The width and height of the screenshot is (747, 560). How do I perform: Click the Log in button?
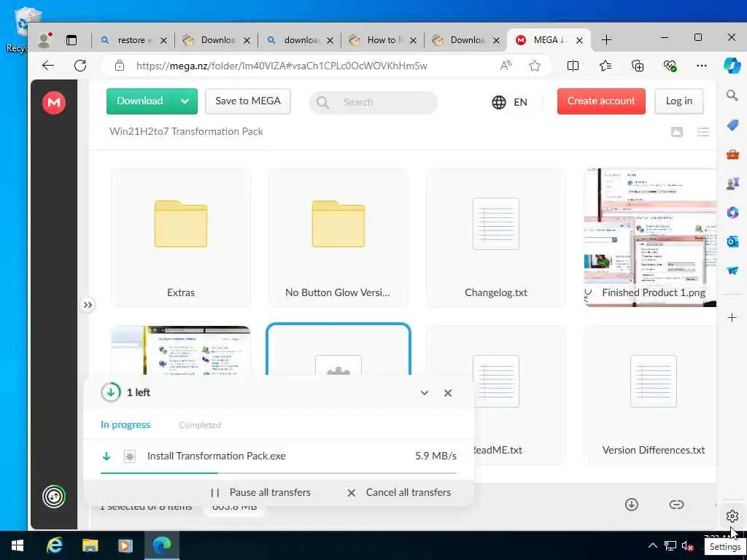pyautogui.click(x=679, y=101)
